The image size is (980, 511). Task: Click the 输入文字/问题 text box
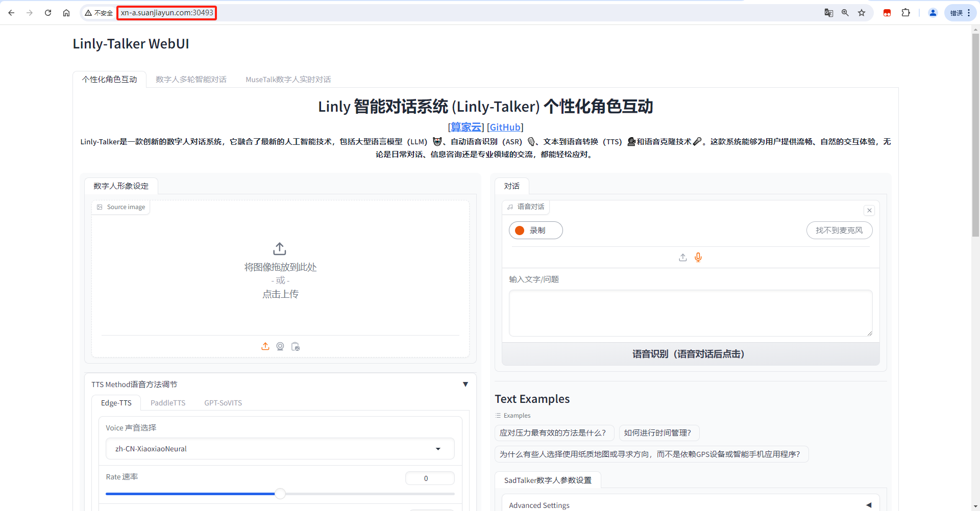click(691, 313)
